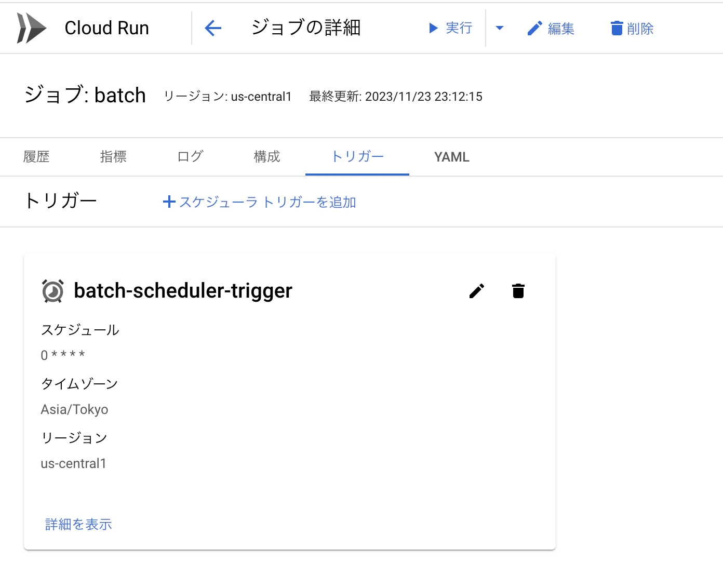Click the Cloud Run logo icon
The image size is (723, 588).
(x=32, y=28)
